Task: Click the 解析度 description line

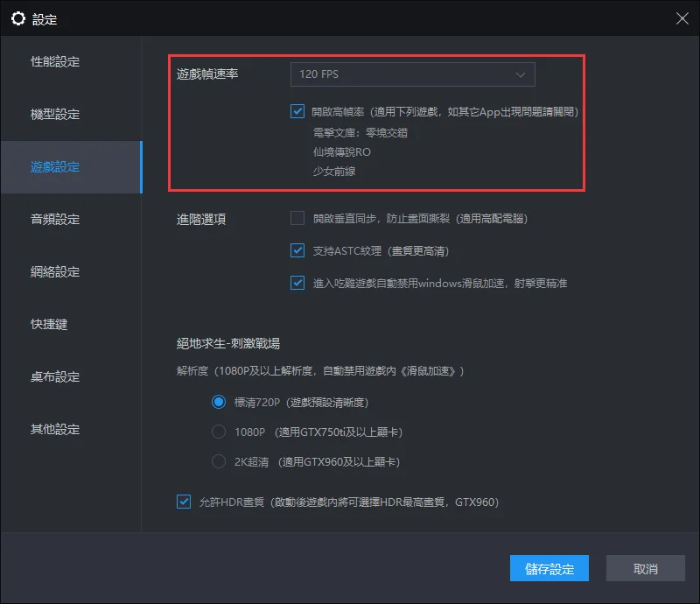Action: [x=320, y=371]
